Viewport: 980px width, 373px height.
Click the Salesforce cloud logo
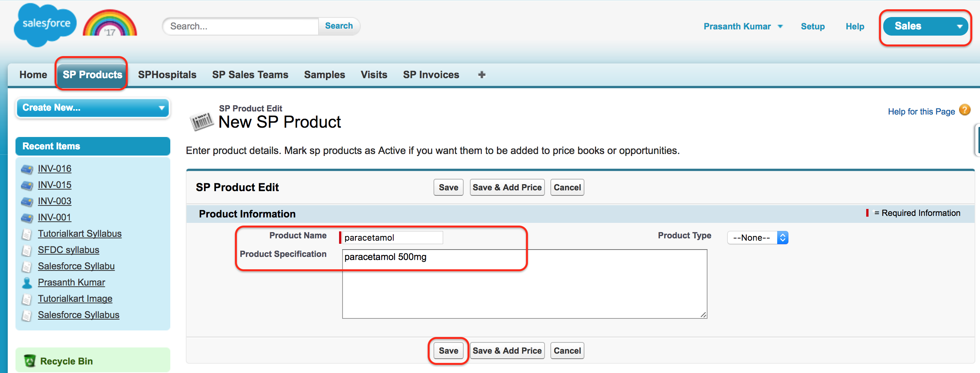(x=45, y=25)
